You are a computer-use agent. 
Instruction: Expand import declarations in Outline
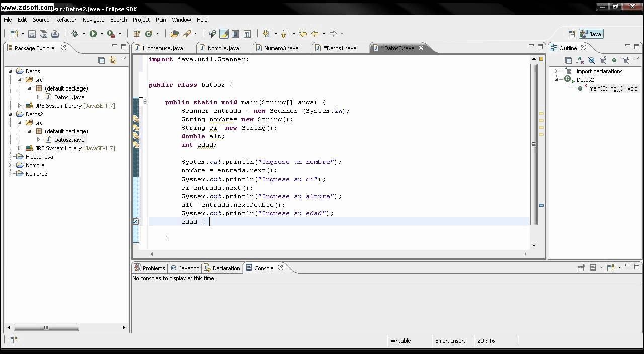click(x=556, y=71)
